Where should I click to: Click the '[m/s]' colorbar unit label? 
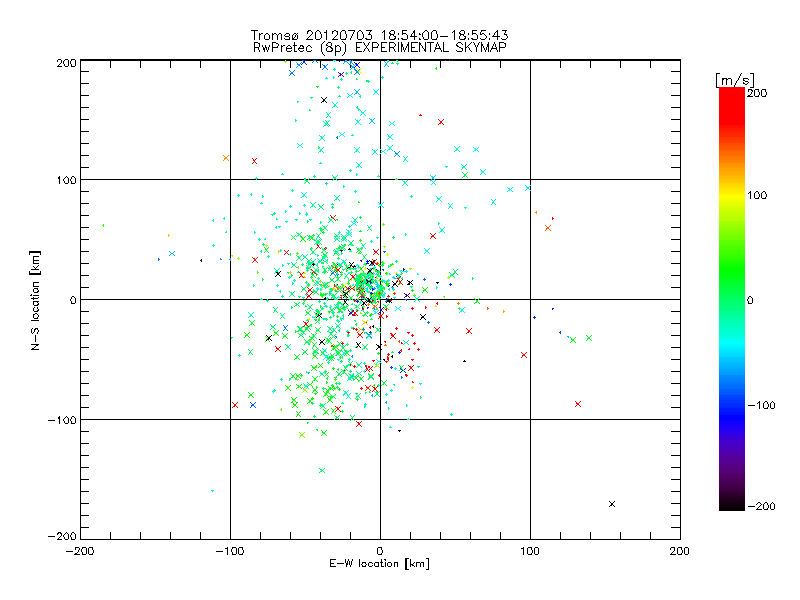pyautogui.click(x=735, y=80)
